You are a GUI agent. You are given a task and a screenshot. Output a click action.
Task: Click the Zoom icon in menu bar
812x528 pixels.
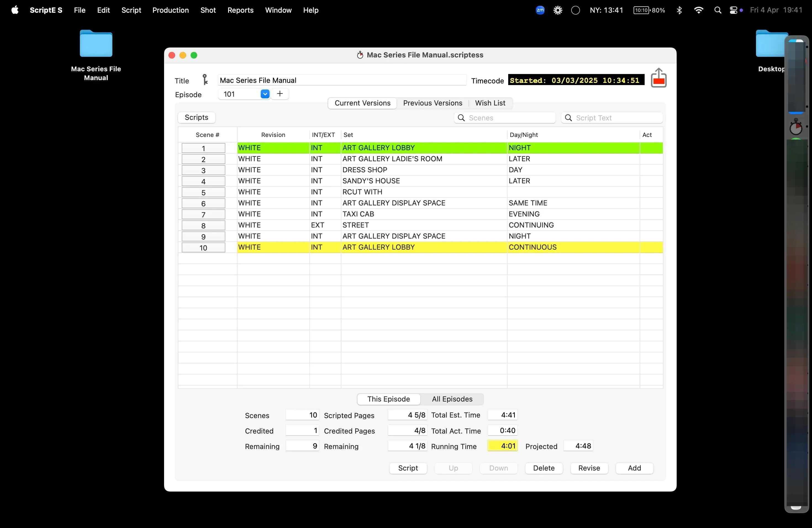tap(540, 10)
